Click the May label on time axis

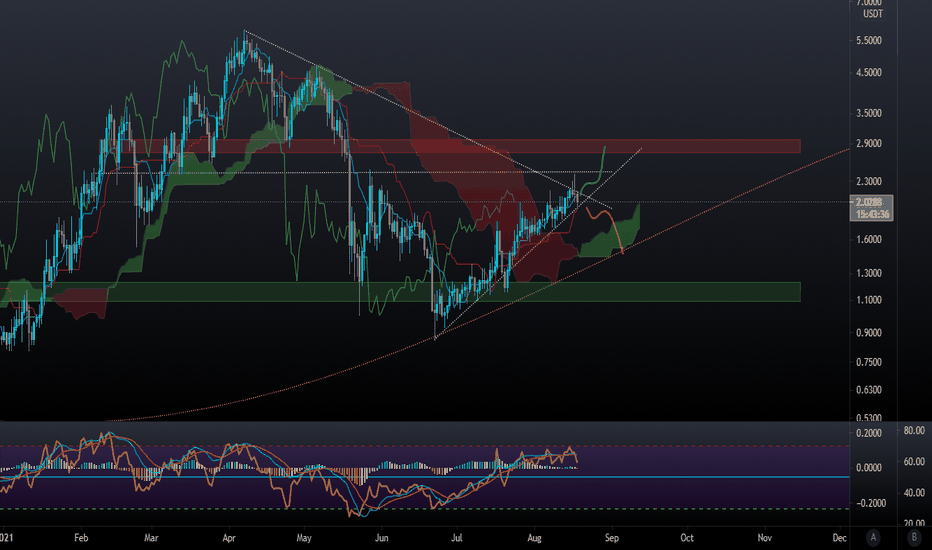click(304, 538)
